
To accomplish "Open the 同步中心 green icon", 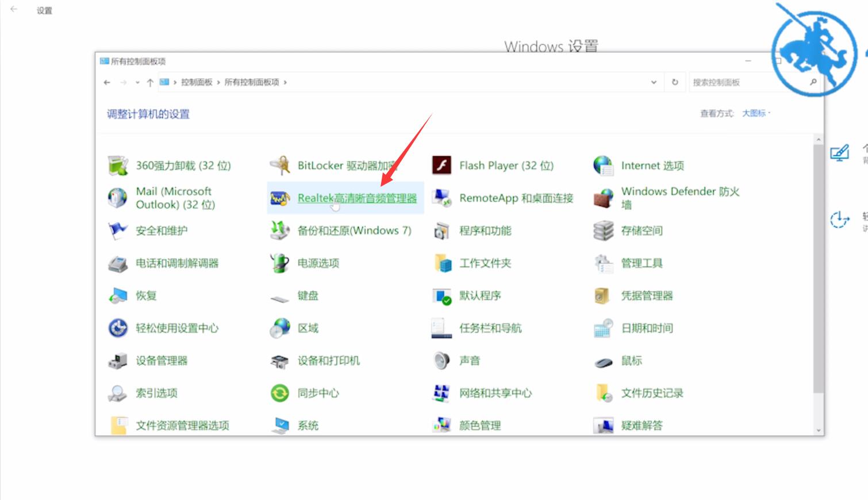I will point(280,393).
